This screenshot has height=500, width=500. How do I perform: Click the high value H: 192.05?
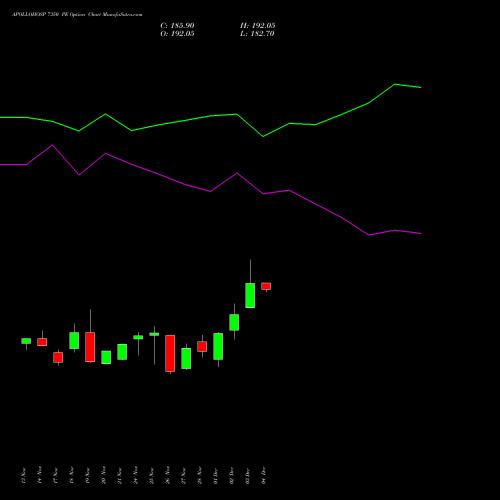click(258, 26)
